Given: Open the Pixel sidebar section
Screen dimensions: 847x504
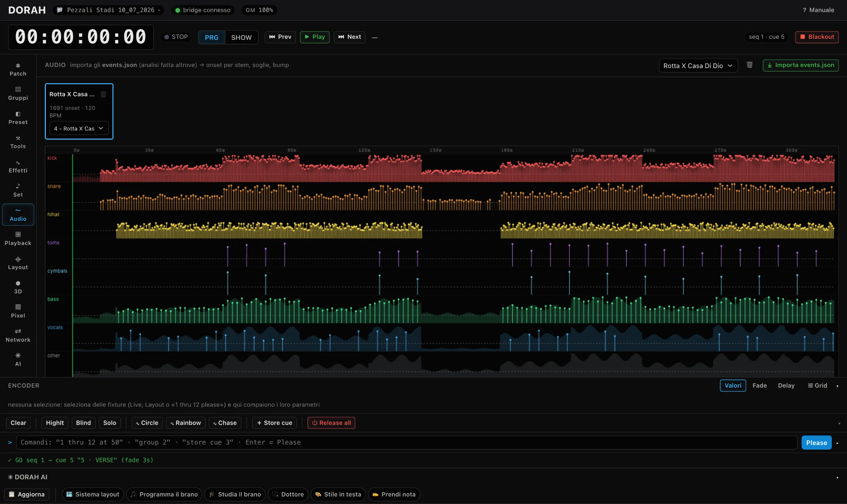Looking at the screenshot, I should point(18,311).
